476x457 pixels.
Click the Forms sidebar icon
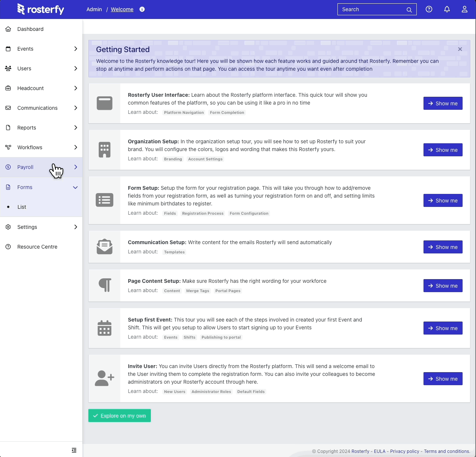(x=8, y=187)
